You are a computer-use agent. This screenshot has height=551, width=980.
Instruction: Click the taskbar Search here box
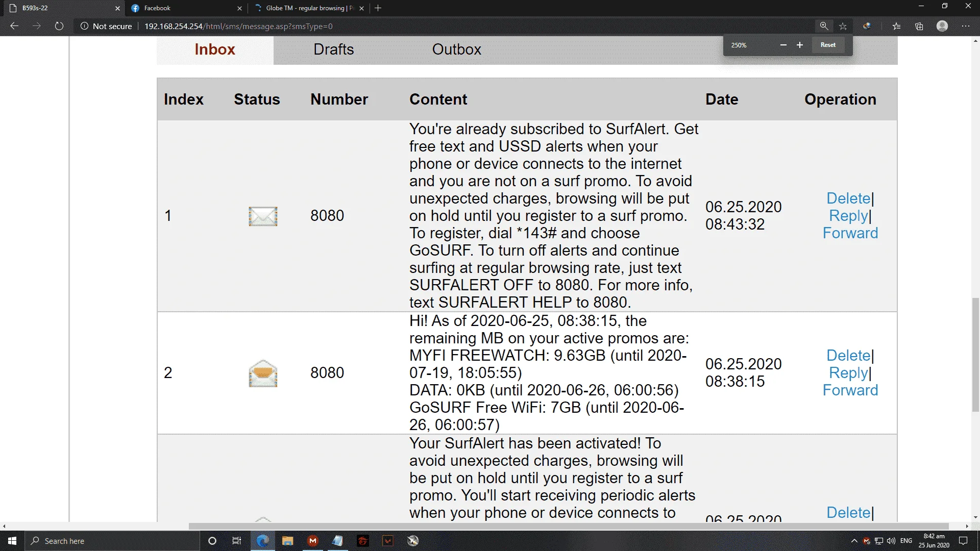pos(112,541)
